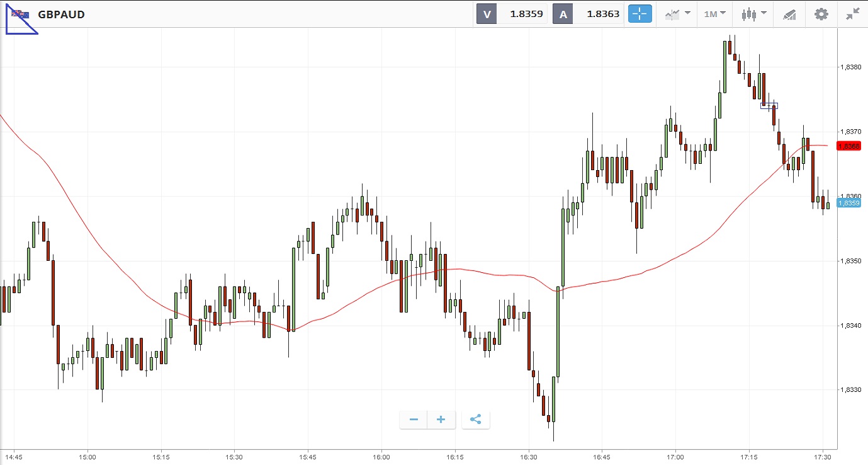Click the 16:15 time axis label
The height and width of the screenshot is (465, 868).
click(x=454, y=456)
